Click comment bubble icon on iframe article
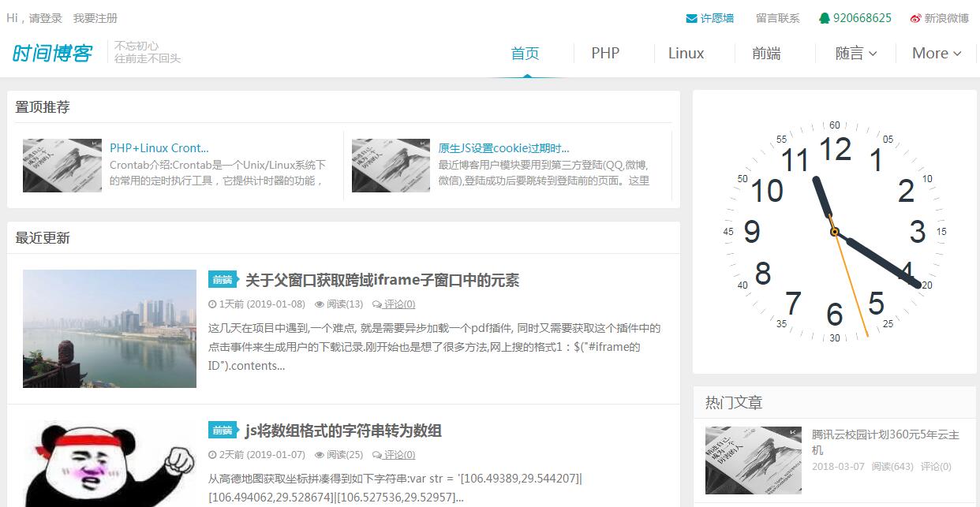This screenshot has width=980, height=507. [x=377, y=304]
